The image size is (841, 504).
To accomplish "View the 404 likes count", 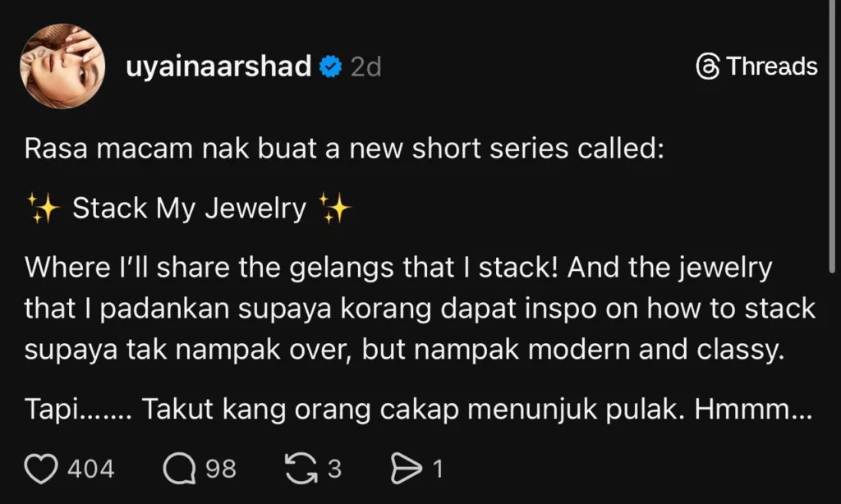I will pyautogui.click(x=90, y=470).
